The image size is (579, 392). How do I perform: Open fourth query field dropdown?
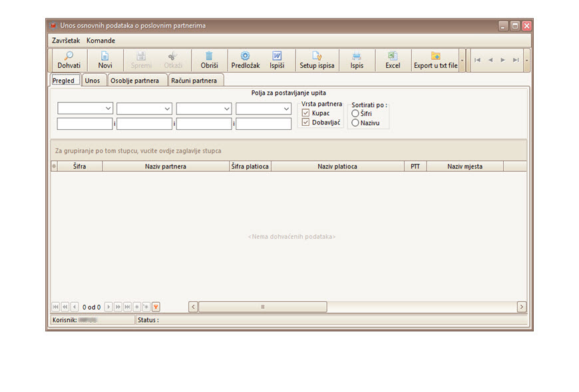287,108
